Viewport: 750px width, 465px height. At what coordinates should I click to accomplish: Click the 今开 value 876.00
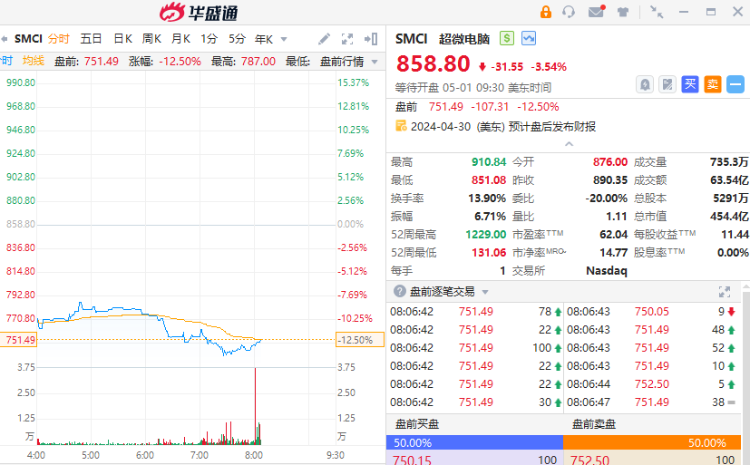(610, 162)
